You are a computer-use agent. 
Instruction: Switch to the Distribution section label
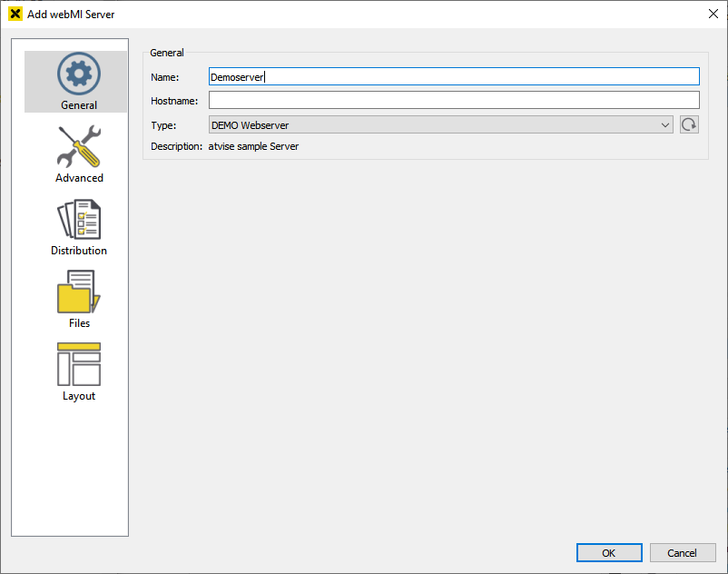coord(79,251)
